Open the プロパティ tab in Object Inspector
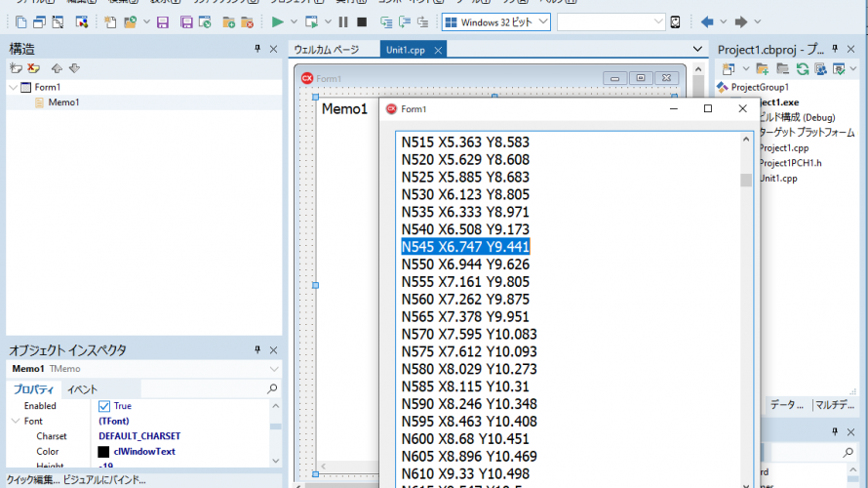Viewport: 868px width, 488px height. [33, 389]
